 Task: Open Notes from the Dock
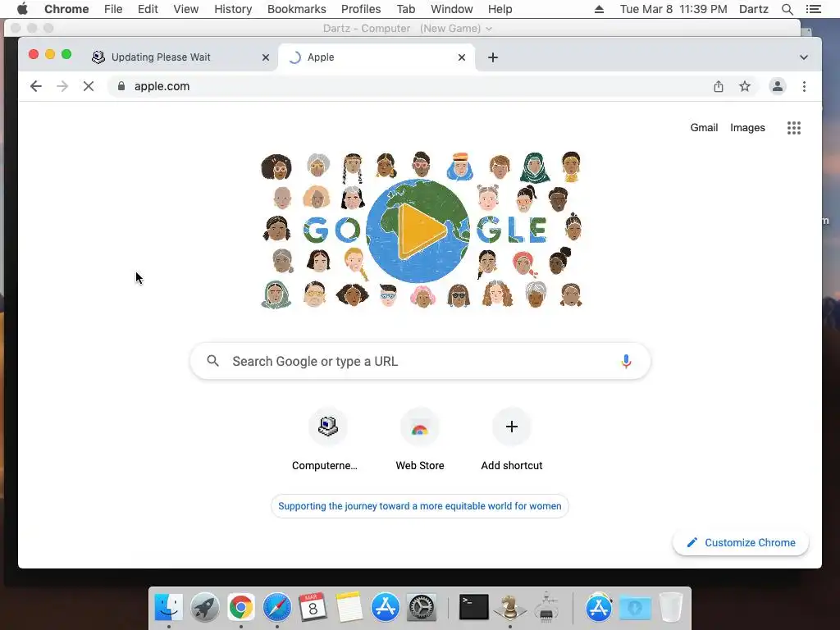[x=349, y=608]
